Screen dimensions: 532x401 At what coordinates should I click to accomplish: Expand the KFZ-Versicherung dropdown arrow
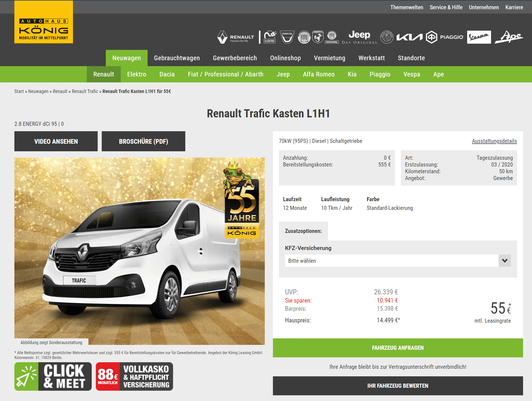(505, 261)
